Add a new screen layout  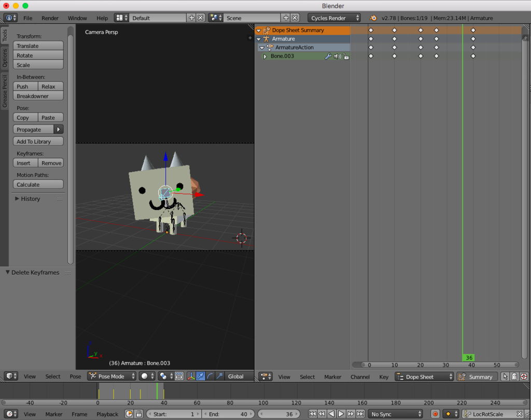pyautogui.click(x=192, y=18)
